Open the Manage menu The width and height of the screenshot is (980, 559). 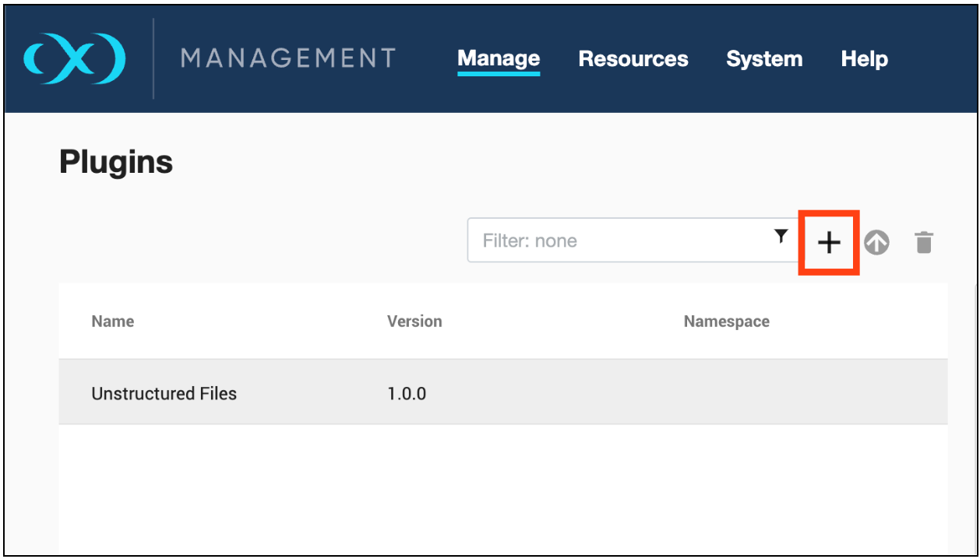pos(499,59)
